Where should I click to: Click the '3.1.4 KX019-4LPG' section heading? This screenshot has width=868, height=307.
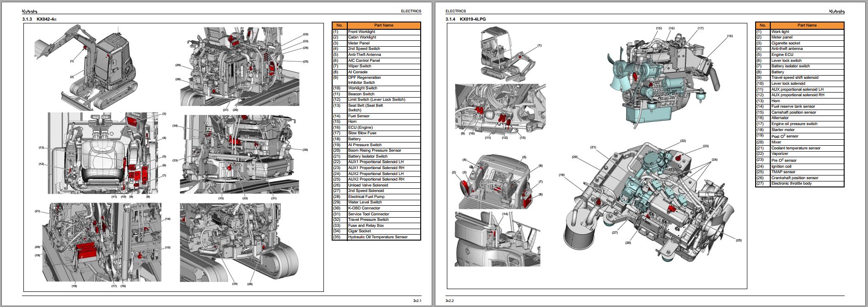pos(465,19)
